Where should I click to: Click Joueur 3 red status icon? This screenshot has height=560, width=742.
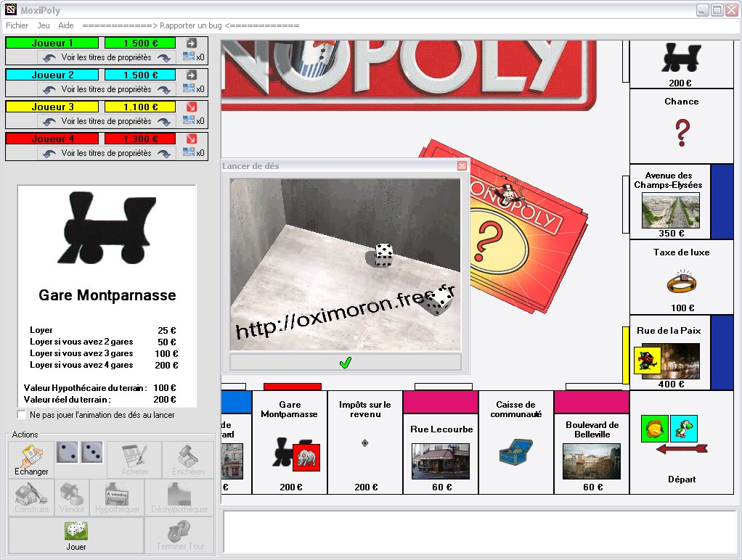tap(191, 107)
